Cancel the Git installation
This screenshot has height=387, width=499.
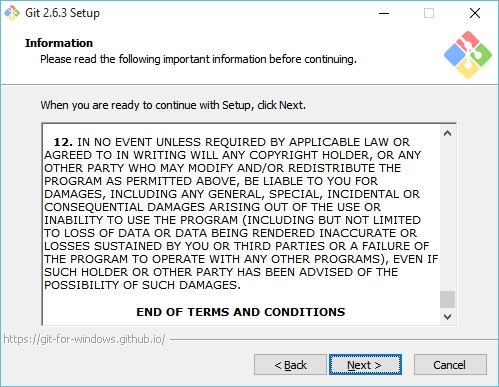(450, 365)
